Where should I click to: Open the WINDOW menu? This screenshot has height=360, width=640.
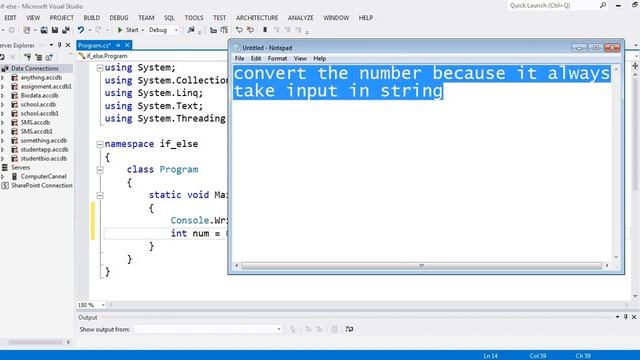336,18
